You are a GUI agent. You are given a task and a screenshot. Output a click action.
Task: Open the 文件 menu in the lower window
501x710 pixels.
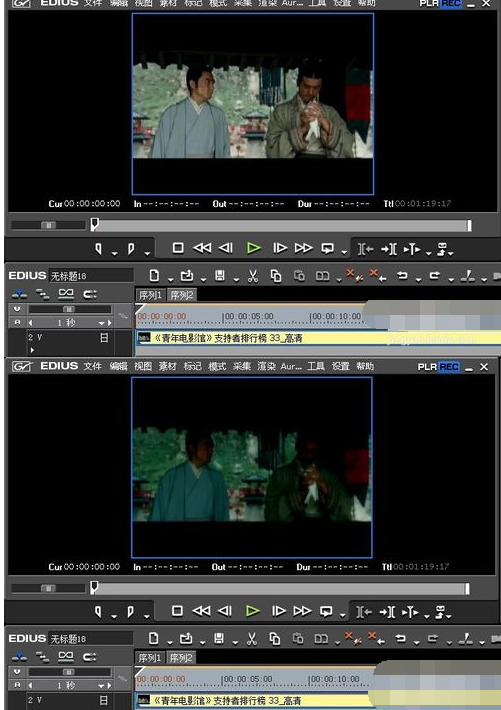point(92,366)
